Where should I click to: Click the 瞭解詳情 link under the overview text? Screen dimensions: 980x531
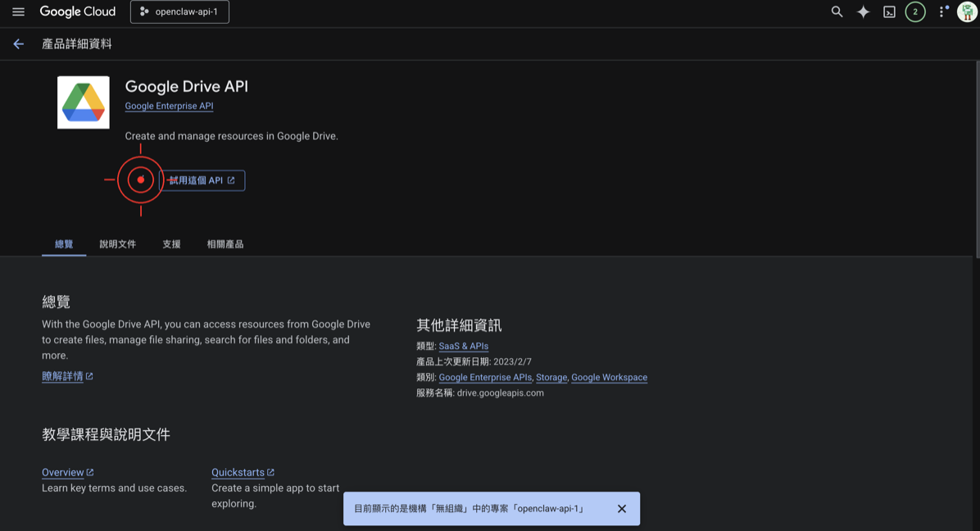tap(63, 375)
